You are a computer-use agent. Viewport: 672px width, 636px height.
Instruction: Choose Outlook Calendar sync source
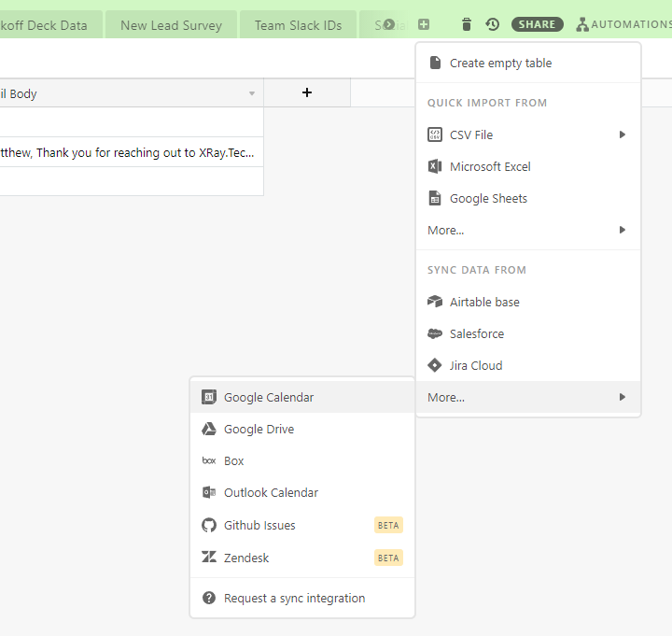pyautogui.click(x=302, y=492)
